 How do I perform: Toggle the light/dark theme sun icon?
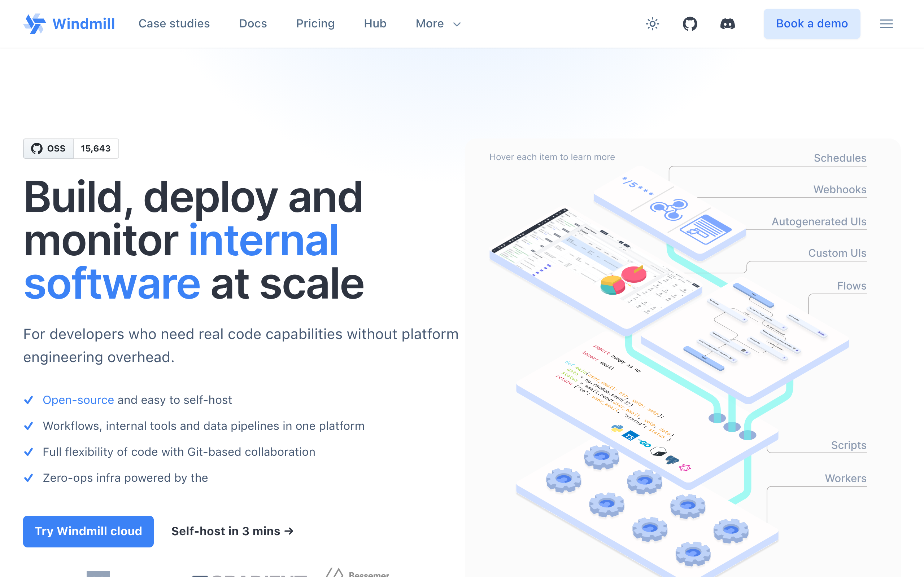652,24
